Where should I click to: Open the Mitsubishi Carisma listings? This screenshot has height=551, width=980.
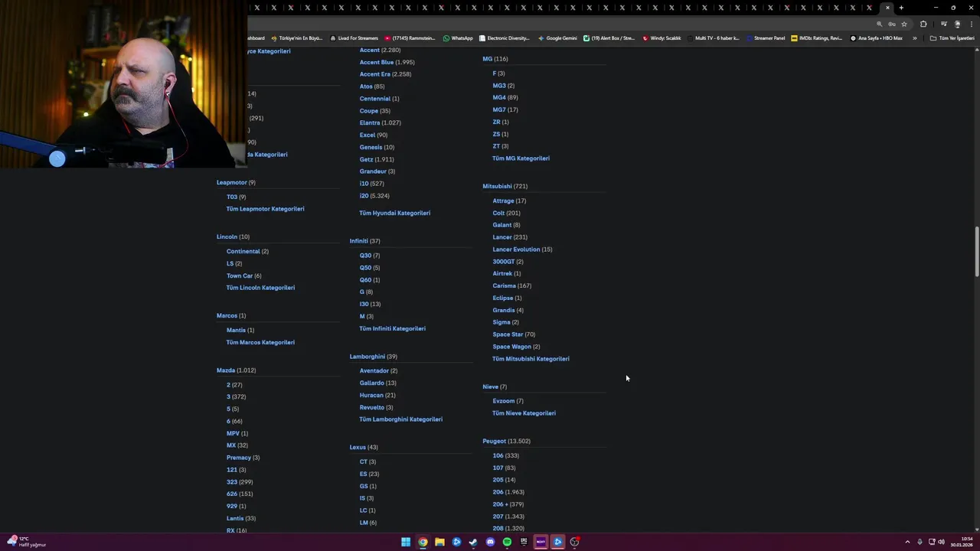click(x=504, y=286)
